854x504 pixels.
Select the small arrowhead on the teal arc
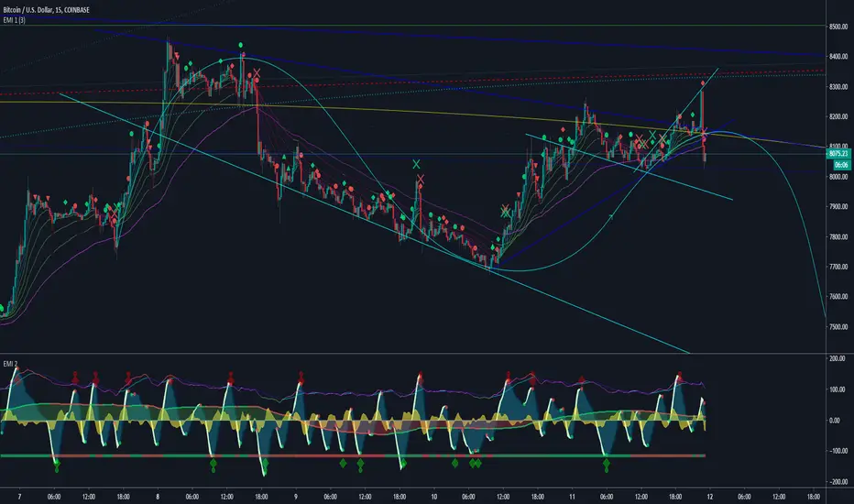click(x=612, y=214)
